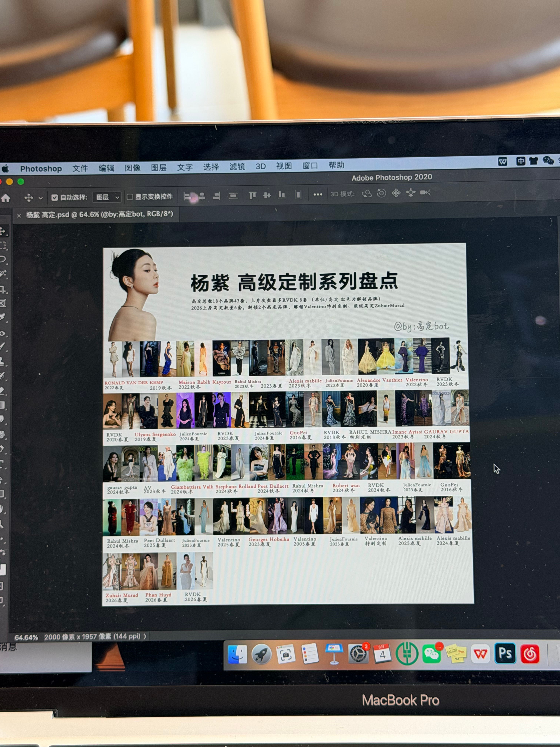Open the 图像 menu
Viewport: 560px width, 747px height.
[133, 167]
